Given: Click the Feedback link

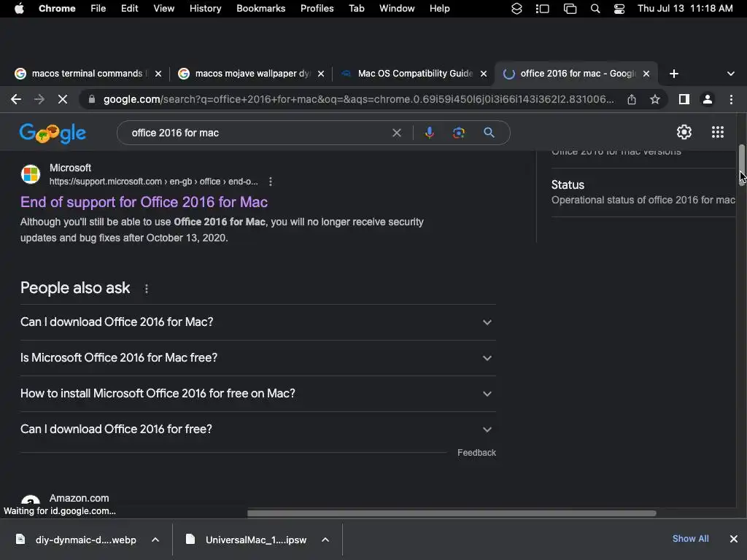Looking at the screenshot, I should [476, 452].
